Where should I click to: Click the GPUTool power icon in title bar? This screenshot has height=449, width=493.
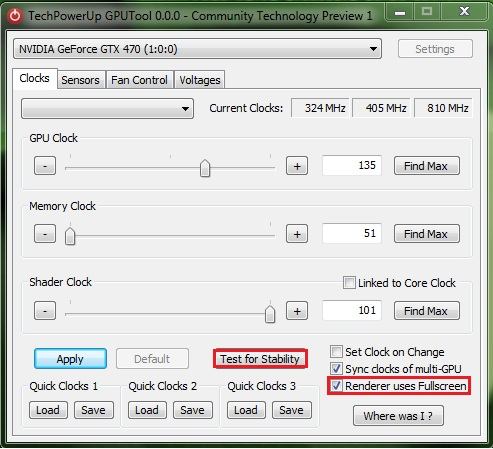pyautogui.click(x=15, y=16)
